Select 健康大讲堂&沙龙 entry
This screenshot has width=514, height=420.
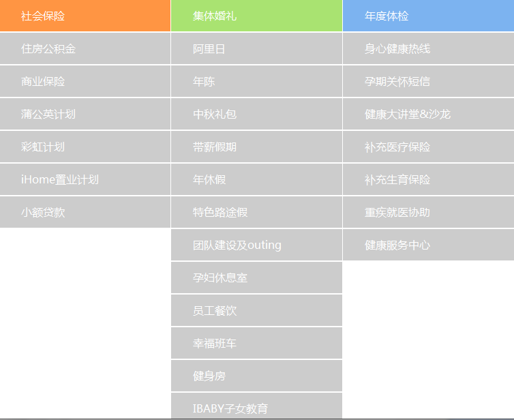428,114
